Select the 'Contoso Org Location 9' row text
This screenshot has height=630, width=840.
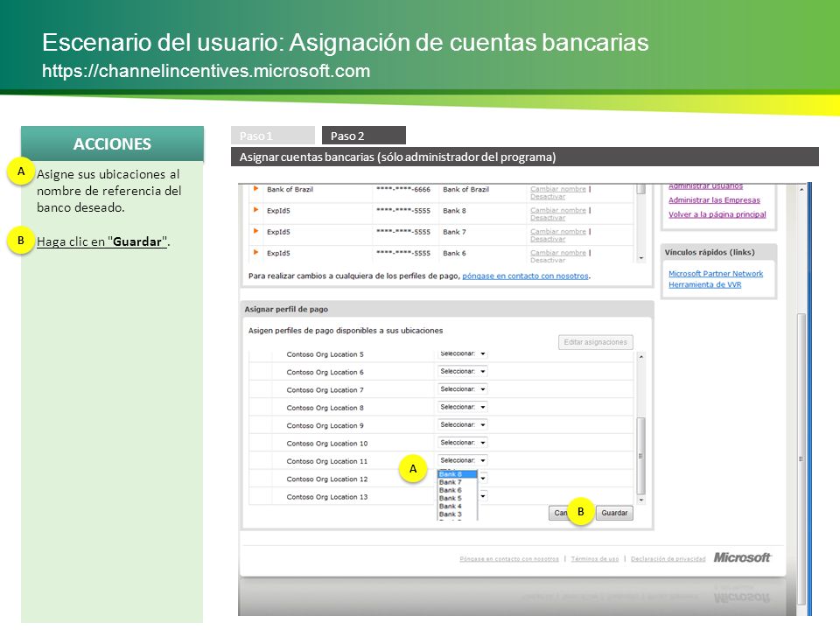click(x=325, y=425)
